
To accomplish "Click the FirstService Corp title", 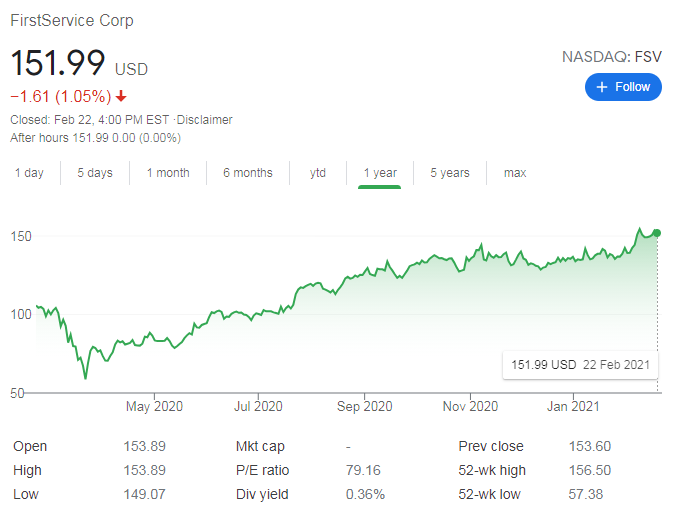I will [x=72, y=20].
